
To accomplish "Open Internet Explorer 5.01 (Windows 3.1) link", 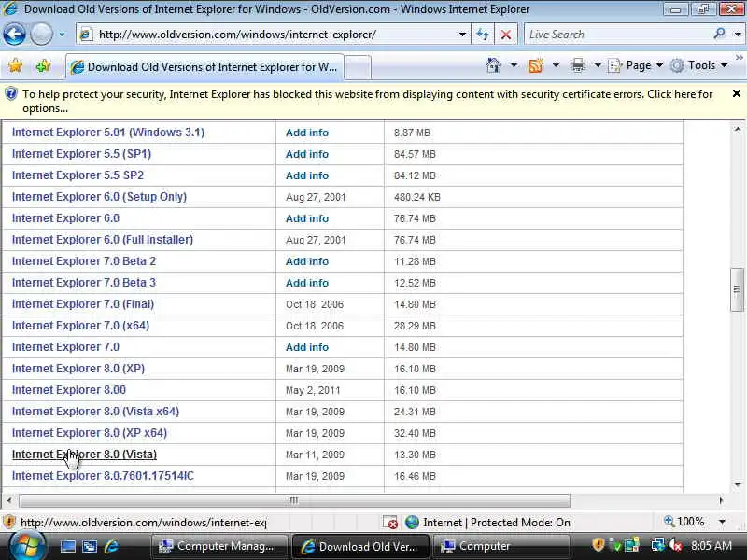I will (108, 133).
